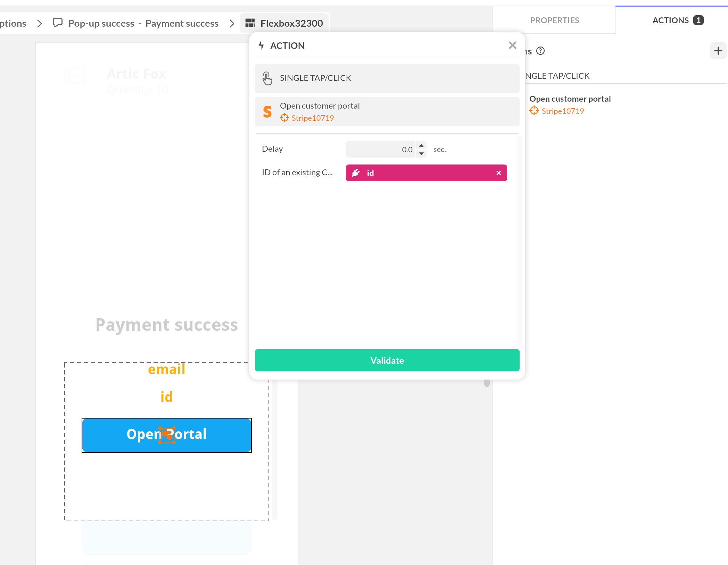Close the ACTION popup
The height and width of the screenshot is (565, 728).
pyautogui.click(x=512, y=45)
